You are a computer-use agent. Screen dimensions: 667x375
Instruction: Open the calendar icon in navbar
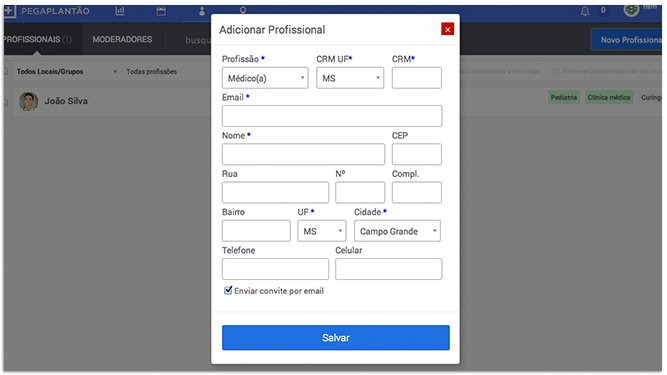tap(161, 11)
